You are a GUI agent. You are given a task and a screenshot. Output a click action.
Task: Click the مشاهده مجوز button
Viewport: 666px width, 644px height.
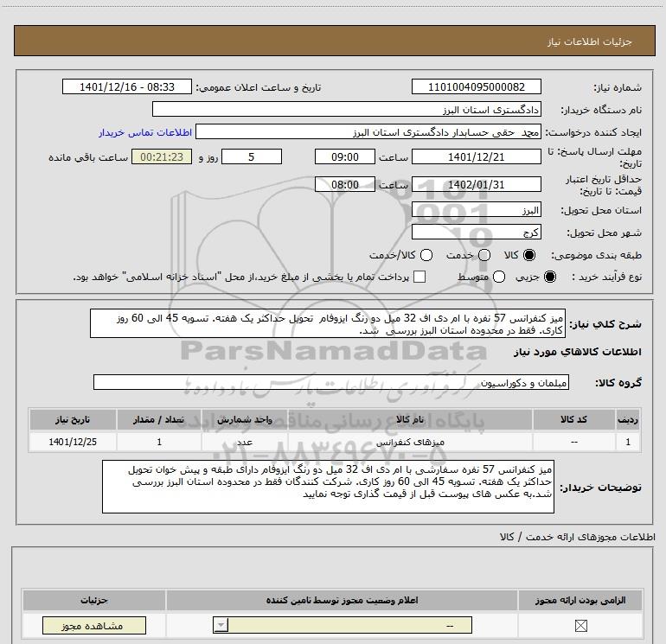point(94,625)
